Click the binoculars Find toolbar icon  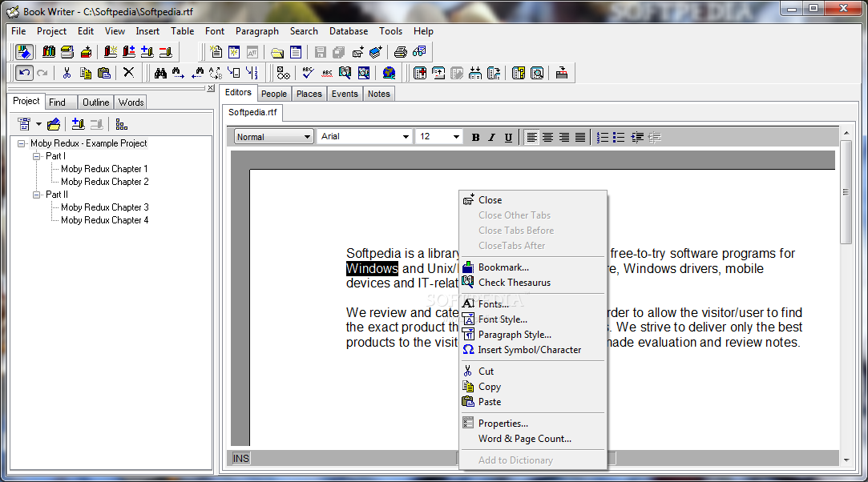(160, 73)
